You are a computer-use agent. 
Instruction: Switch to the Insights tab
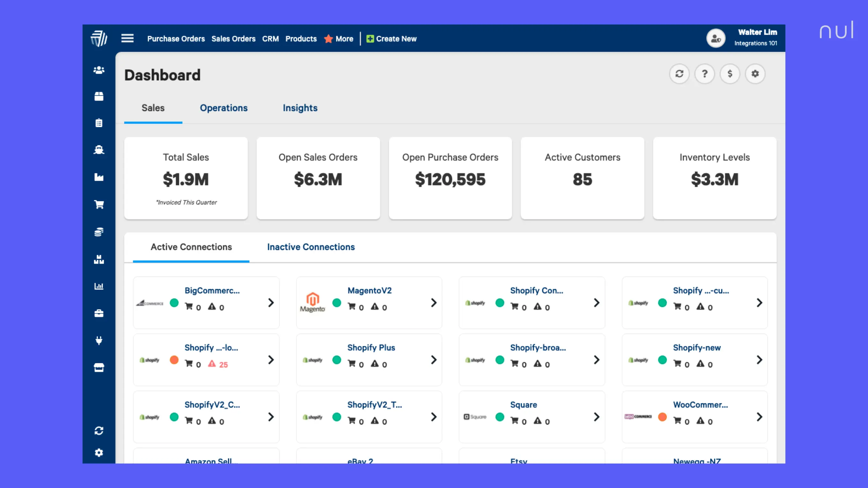[300, 108]
